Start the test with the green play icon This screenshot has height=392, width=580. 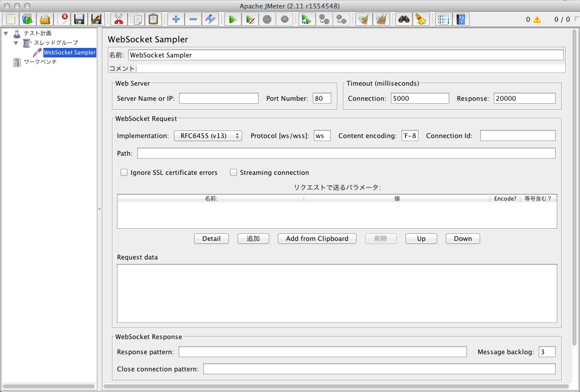click(x=233, y=19)
